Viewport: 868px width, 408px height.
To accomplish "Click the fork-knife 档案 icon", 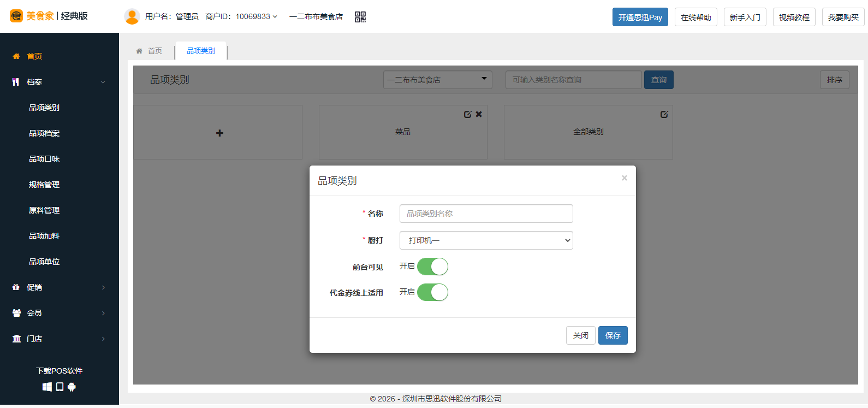I will [x=16, y=82].
